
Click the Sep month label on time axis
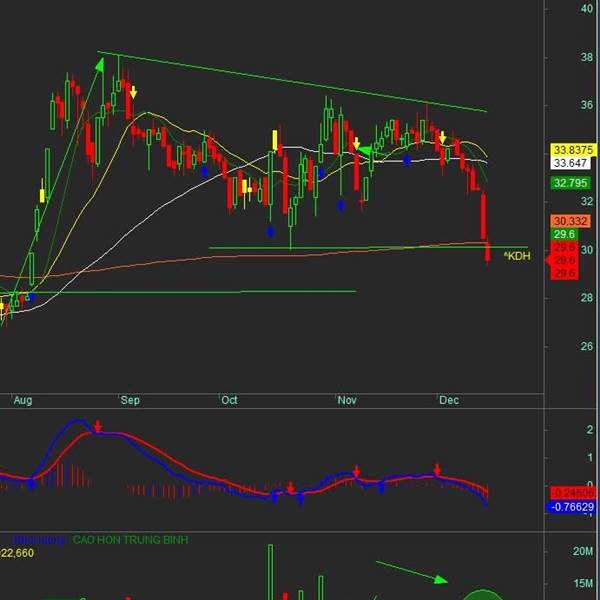[130, 400]
